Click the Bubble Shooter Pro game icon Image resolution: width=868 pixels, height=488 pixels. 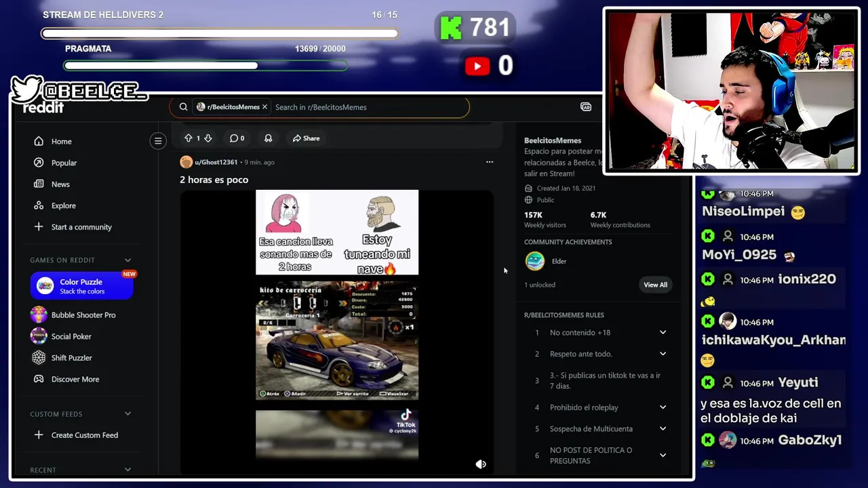(x=39, y=315)
